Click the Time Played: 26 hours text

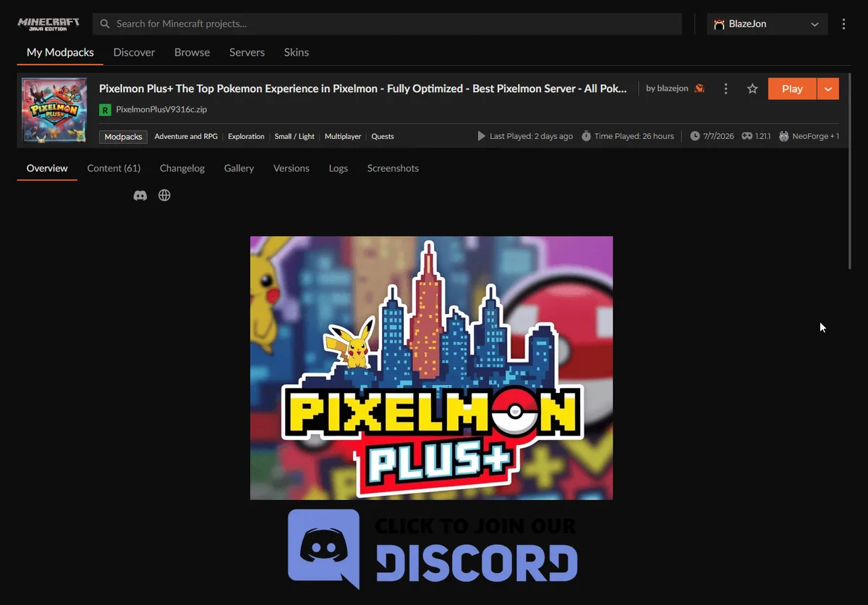[634, 136]
